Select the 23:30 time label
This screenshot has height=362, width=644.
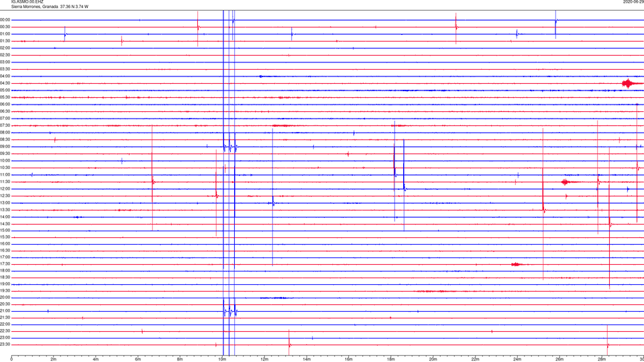point(5,345)
